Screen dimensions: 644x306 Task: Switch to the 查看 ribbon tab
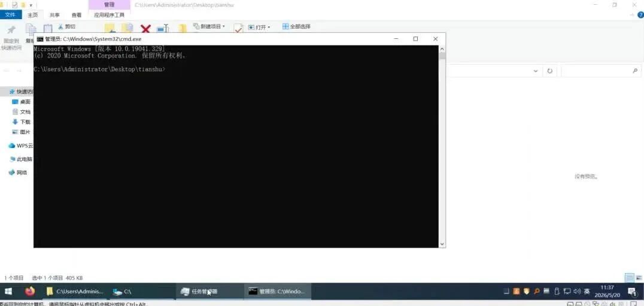click(77, 15)
